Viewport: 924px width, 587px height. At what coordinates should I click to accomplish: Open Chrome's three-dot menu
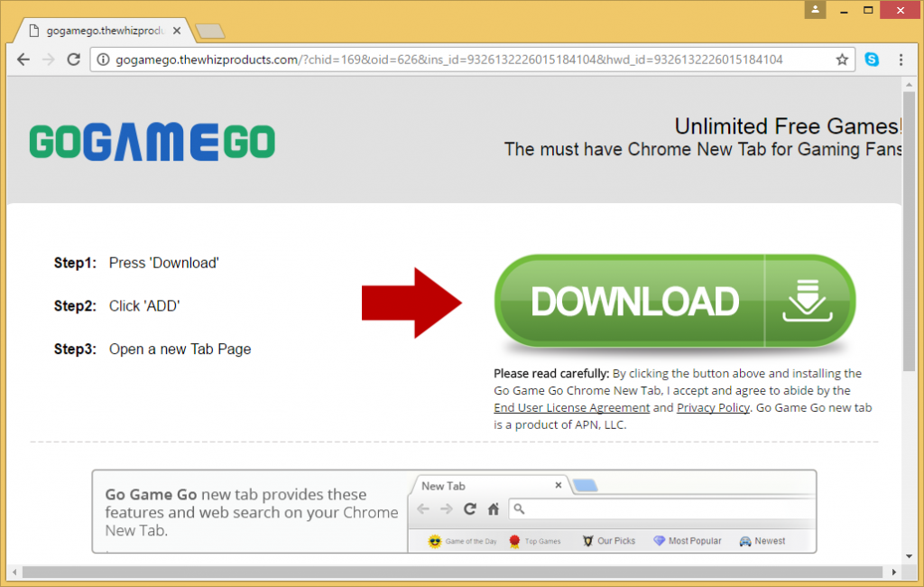(x=901, y=60)
